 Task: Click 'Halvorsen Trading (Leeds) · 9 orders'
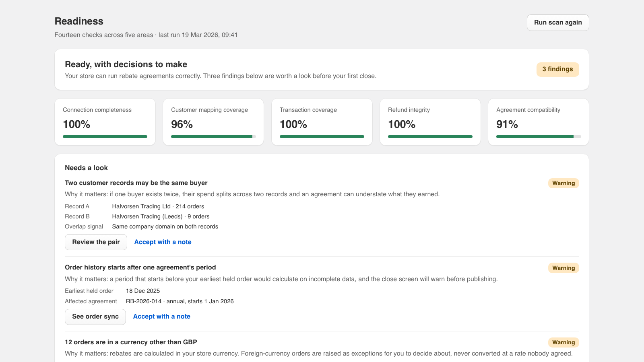click(161, 216)
